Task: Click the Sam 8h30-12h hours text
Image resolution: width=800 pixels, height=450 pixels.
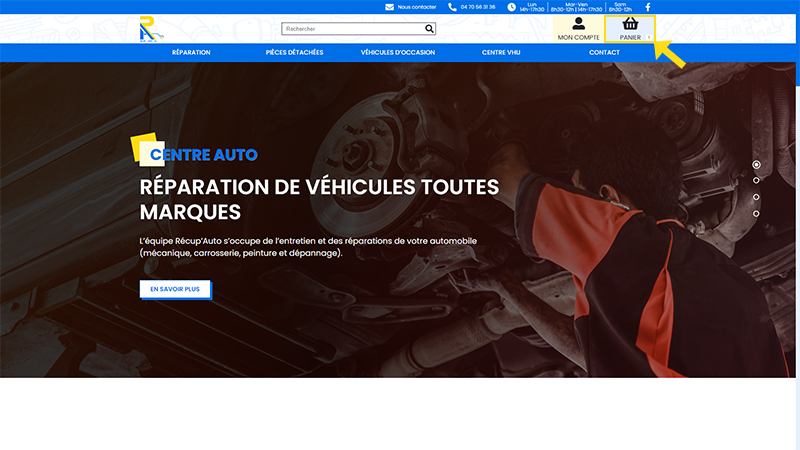Action: click(620, 7)
